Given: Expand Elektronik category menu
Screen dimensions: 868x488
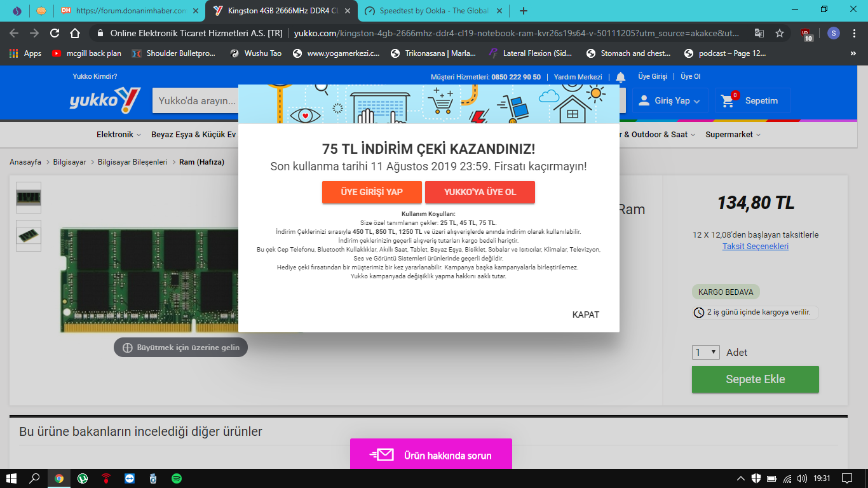Looking at the screenshot, I should [118, 135].
